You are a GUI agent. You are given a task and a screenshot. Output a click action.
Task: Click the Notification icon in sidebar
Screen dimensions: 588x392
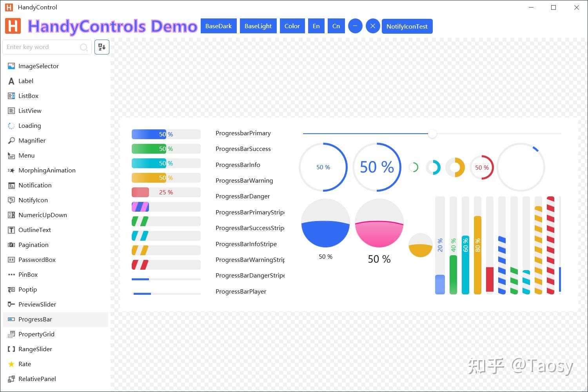coord(11,185)
